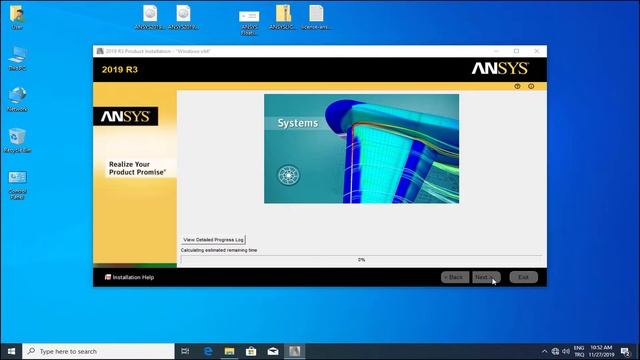
Task: Click the taskbar search box
Action: (x=98, y=351)
